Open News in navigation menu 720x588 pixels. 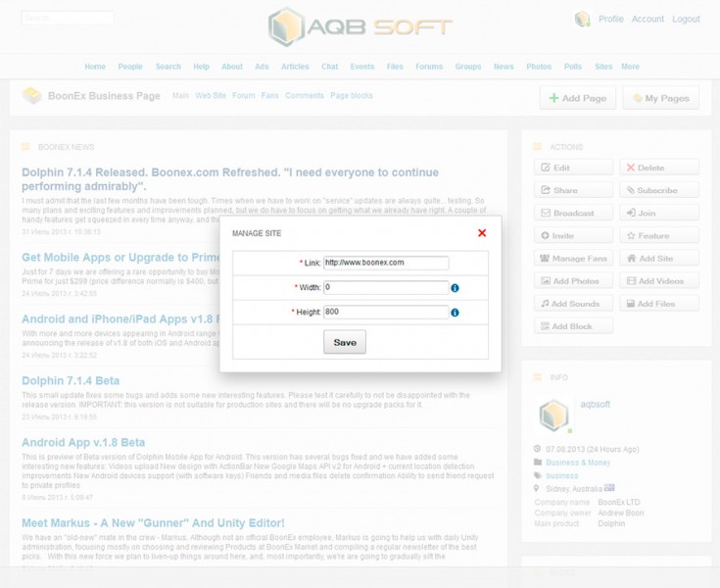(504, 67)
